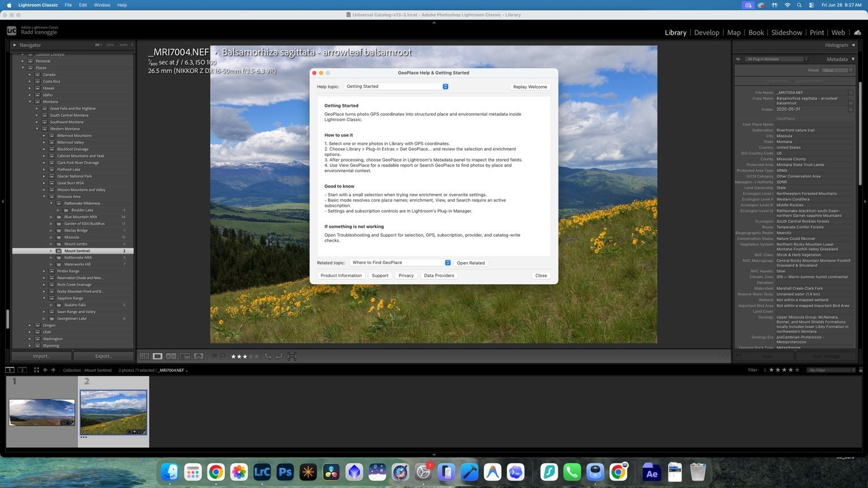
Task: Set the filmstrip filter stars to three
Action: coord(784,370)
